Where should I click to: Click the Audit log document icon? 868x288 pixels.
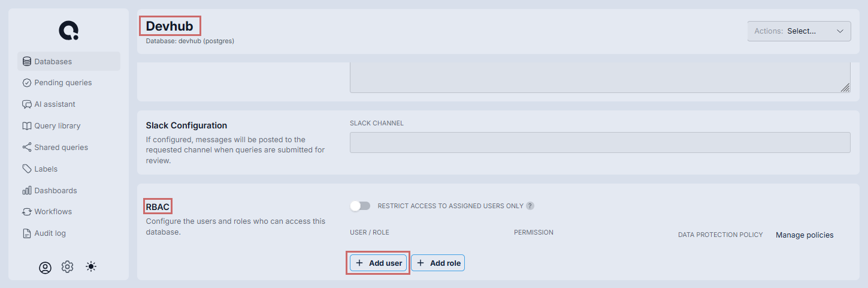point(27,233)
